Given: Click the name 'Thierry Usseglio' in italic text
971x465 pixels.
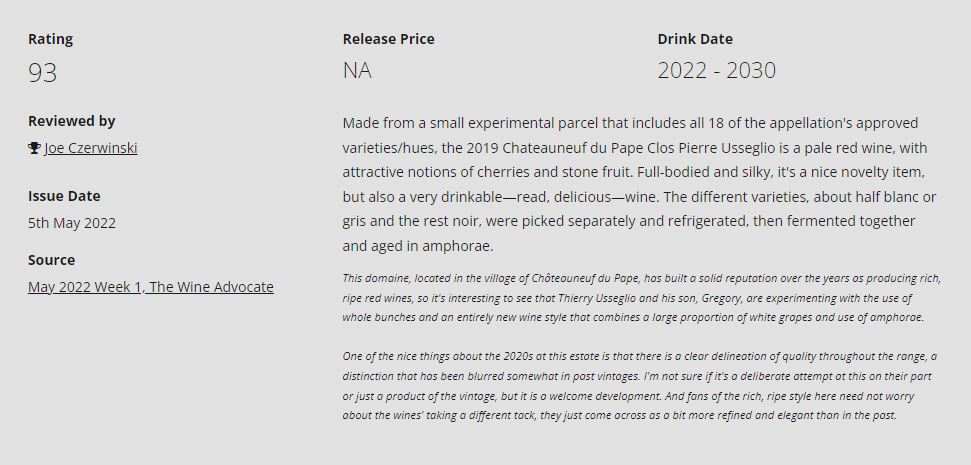Looking at the screenshot, I should pos(596,298).
